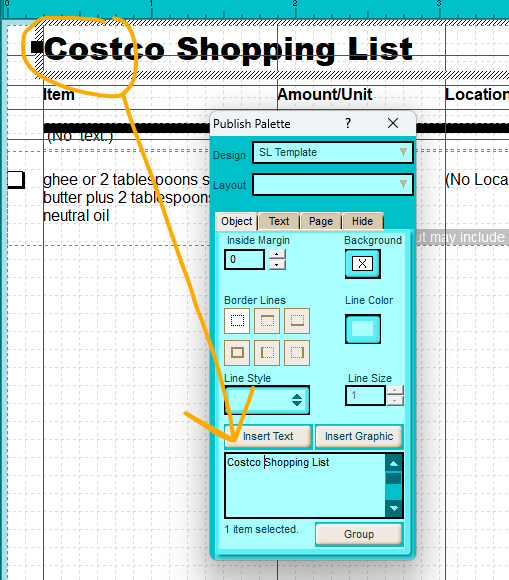Switch to the Text tab

point(279,221)
